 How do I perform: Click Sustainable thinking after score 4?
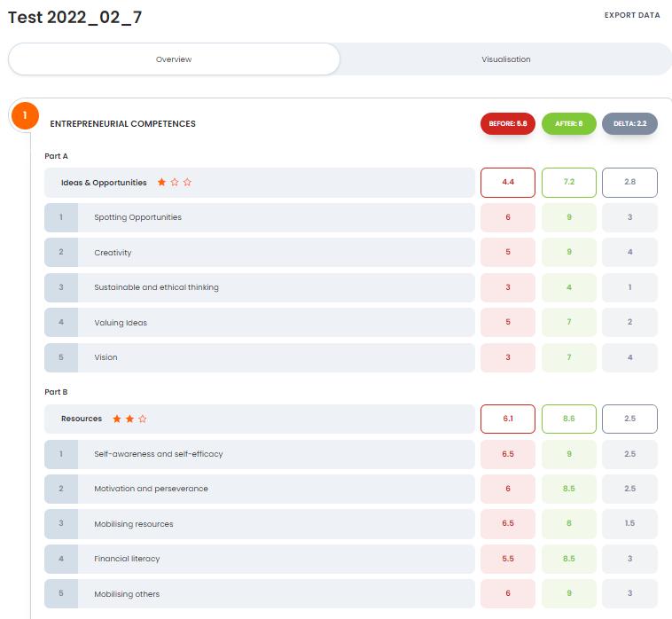coord(568,287)
